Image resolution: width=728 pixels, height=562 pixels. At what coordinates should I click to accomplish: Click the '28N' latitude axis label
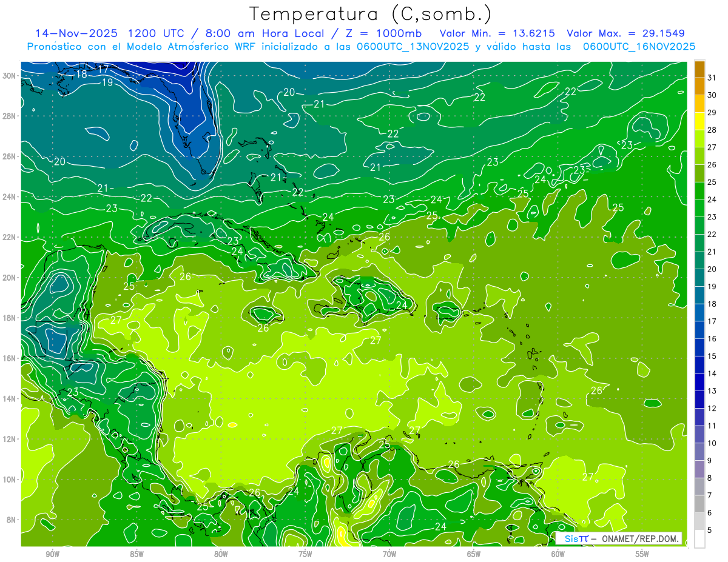10,116
